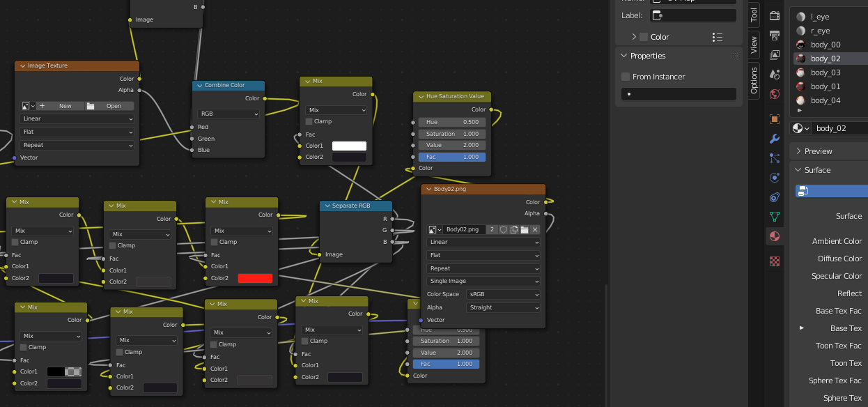Open Linear interpolation dropdown on Image Texture node
Image resolution: width=868 pixels, height=407 pixels.
click(x=77, y=118)
